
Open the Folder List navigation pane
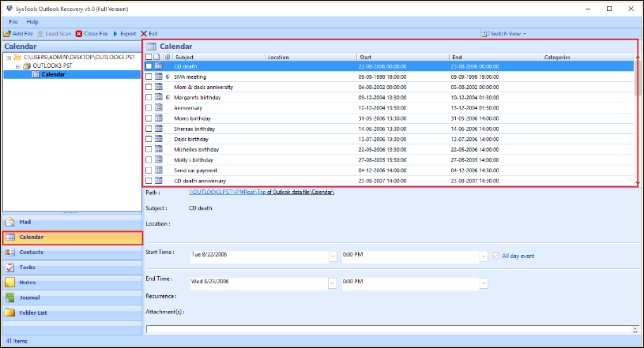[x=72, y=312]
